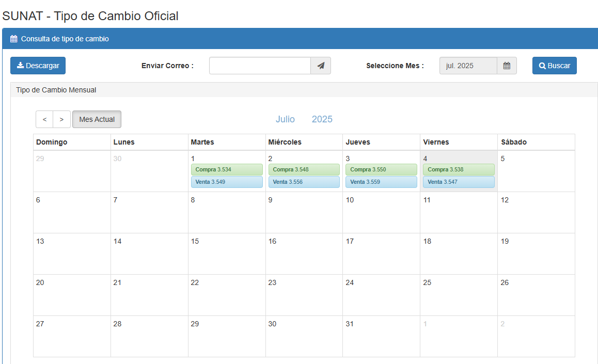This screenshot has height=364, width=598.
Task: Click the jul. 2025 month field
Action: point(468,66)
